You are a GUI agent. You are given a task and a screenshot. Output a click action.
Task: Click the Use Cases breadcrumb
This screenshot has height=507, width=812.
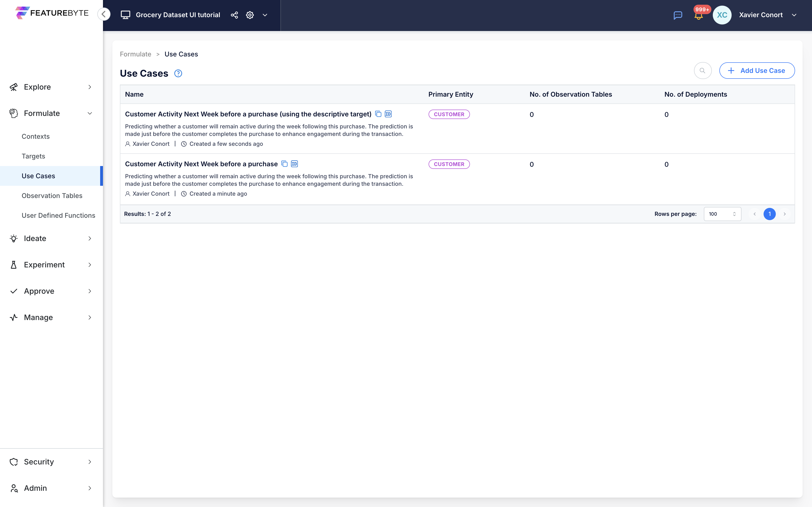tap(181, 54)
